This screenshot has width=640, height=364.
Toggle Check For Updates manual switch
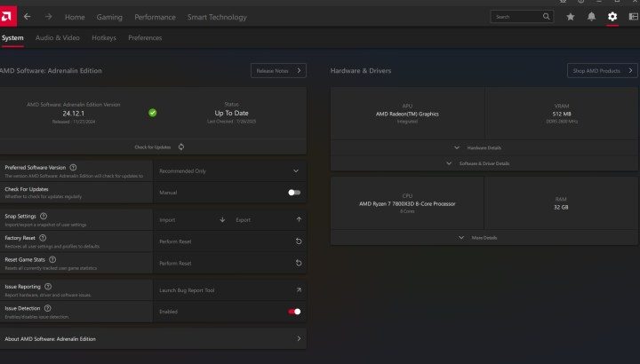click(x=294, y=193)
